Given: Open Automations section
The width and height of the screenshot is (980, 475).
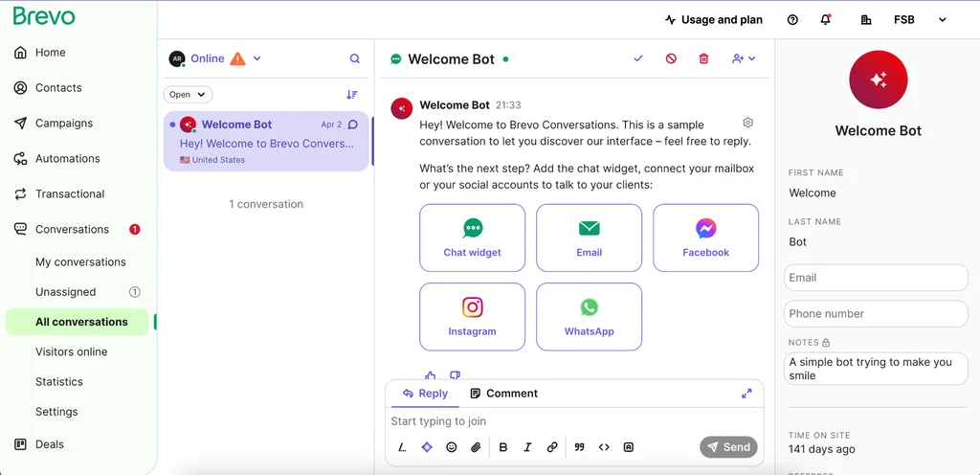Looking at the screenshot, I should pyautogui.click(x=56, y=159).
